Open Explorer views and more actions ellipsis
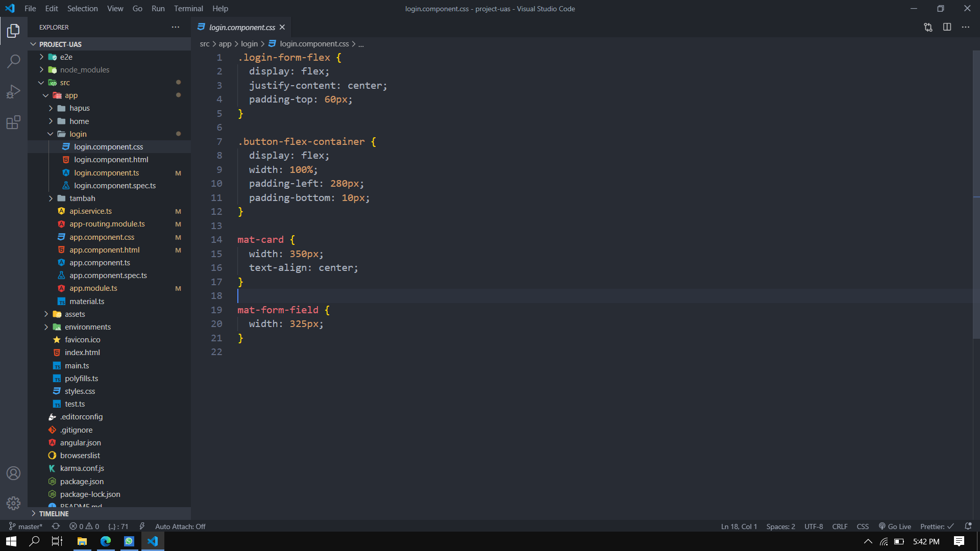Screen dimensions: 980x551 click(176, 27)
